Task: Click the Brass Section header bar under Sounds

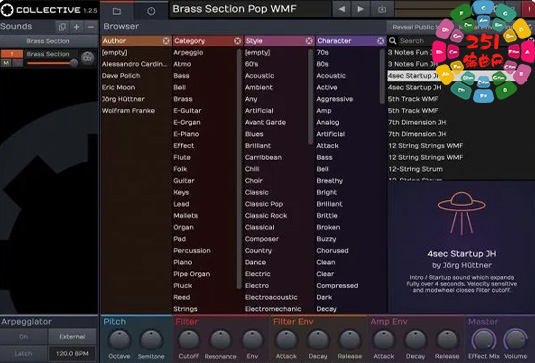Action: tap(48, 41)
